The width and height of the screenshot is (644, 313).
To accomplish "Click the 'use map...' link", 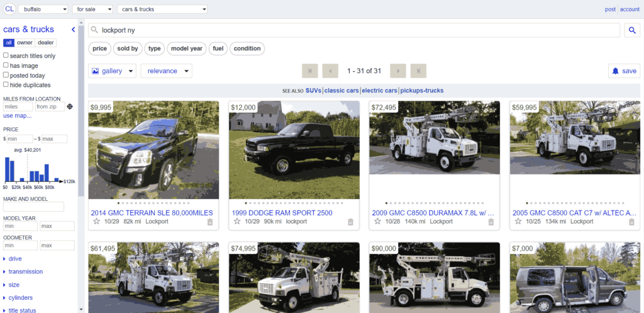I will tap(17, 116).
